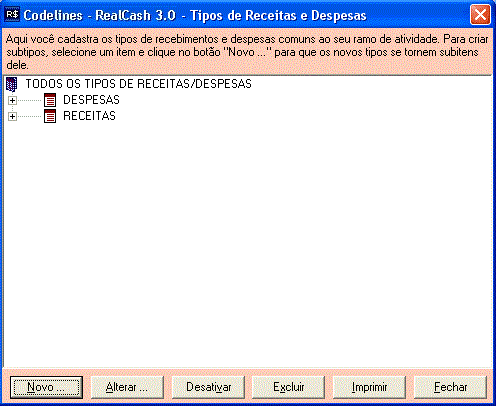Expand the DESPESAS node

pos(12,100)
